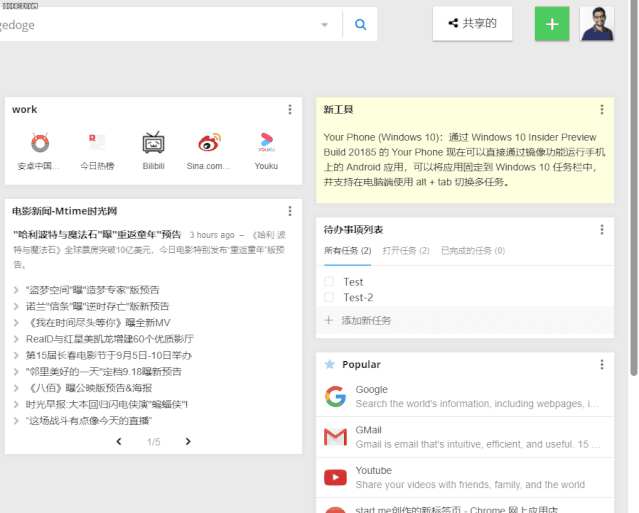Screen dimensions: 639x513
Task: Open the 这场战斗有点像今天的直播 news link
Action: click(x=89, y=421)
